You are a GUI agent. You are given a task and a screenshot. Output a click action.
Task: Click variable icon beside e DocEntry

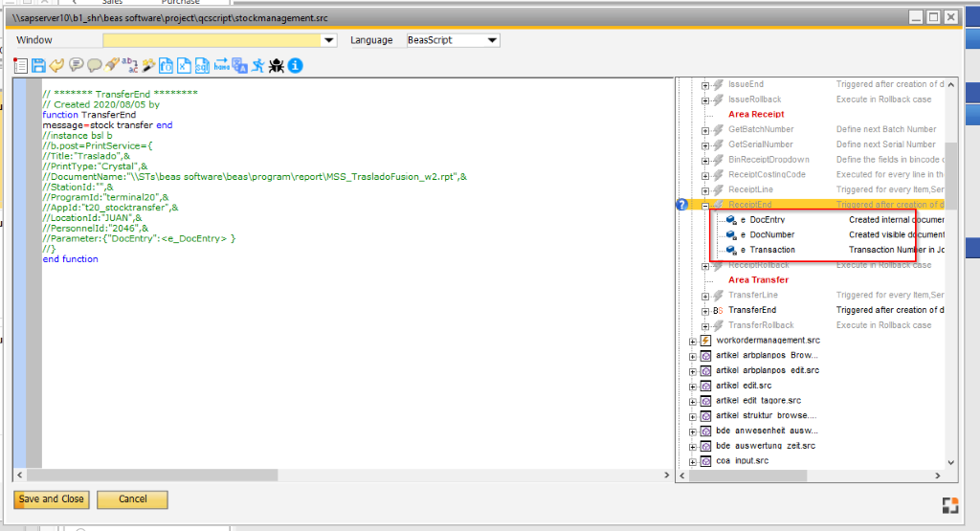tap(730, 220)
